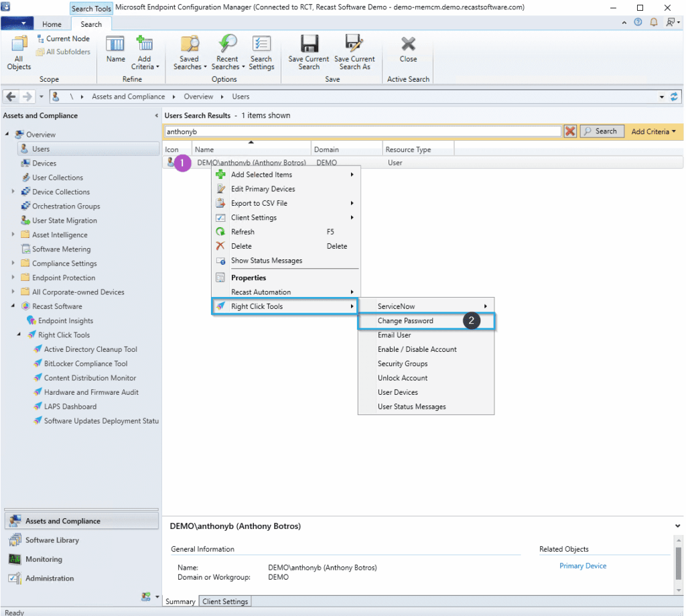
Task: Expand the Device Collections tree node
Action: click(13, 192)
